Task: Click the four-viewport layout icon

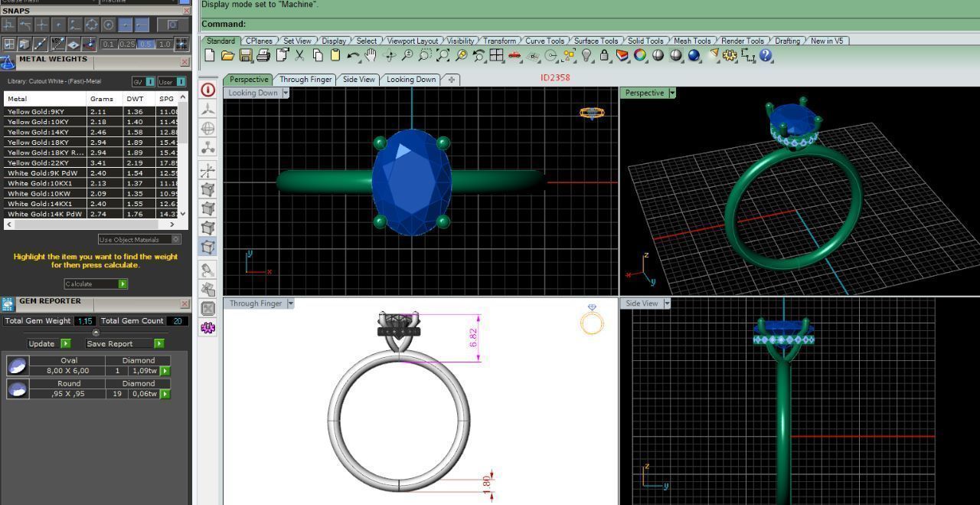Action: click(x=496, y=55)
